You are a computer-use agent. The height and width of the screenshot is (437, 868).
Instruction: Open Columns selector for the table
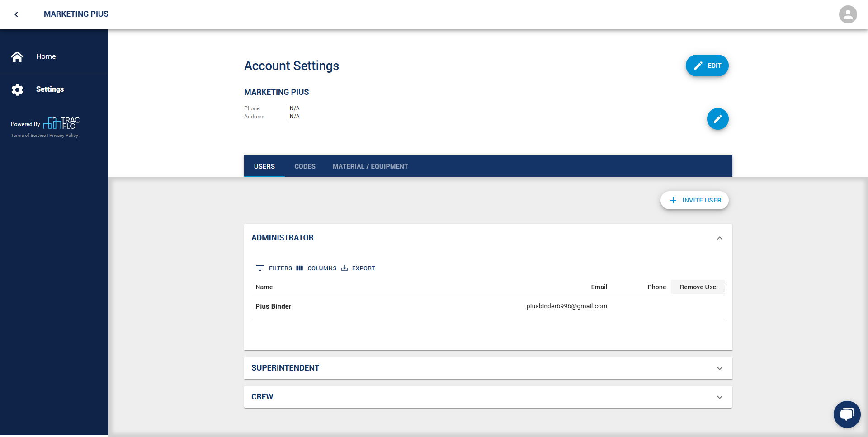(x=316, y=268)
